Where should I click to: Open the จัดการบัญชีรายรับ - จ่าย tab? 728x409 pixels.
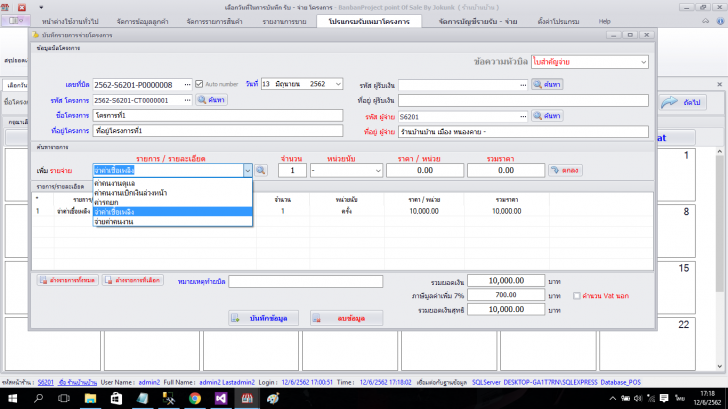tap(478, 21)
